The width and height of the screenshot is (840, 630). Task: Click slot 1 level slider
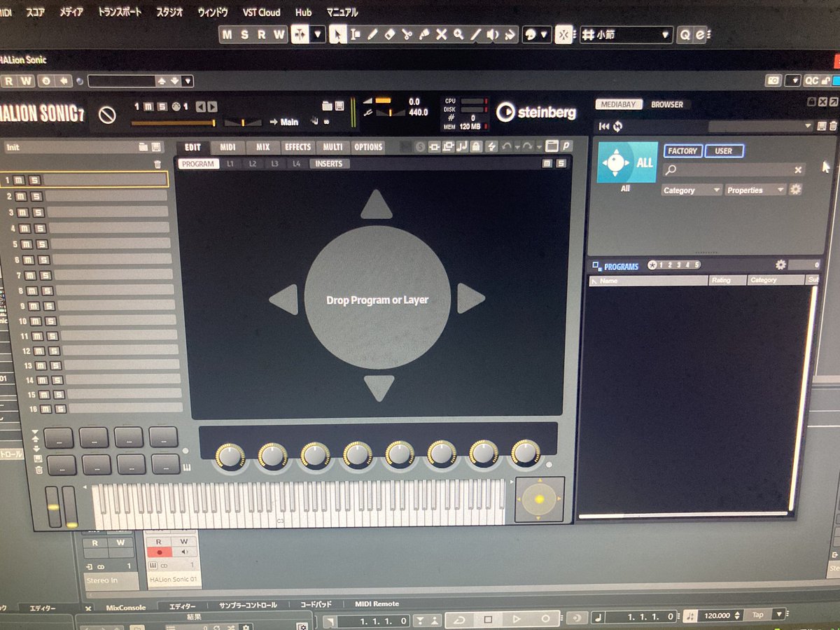(x=173, y=123)
